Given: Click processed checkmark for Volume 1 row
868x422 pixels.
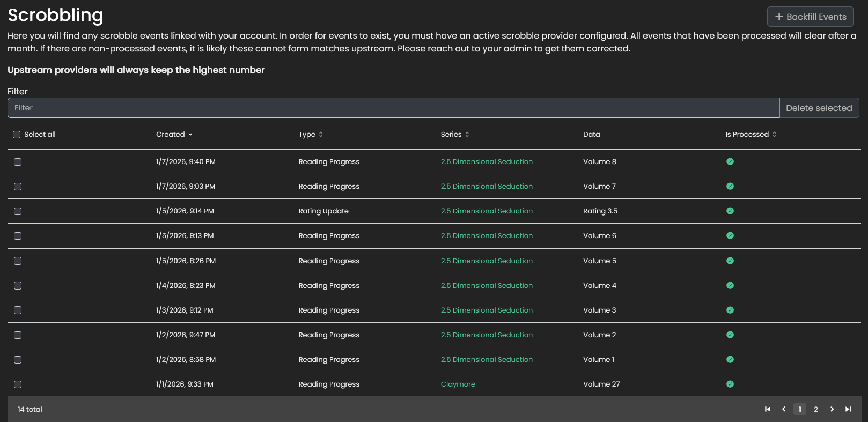Looking at the screenshot, I should tap(730, 359).
